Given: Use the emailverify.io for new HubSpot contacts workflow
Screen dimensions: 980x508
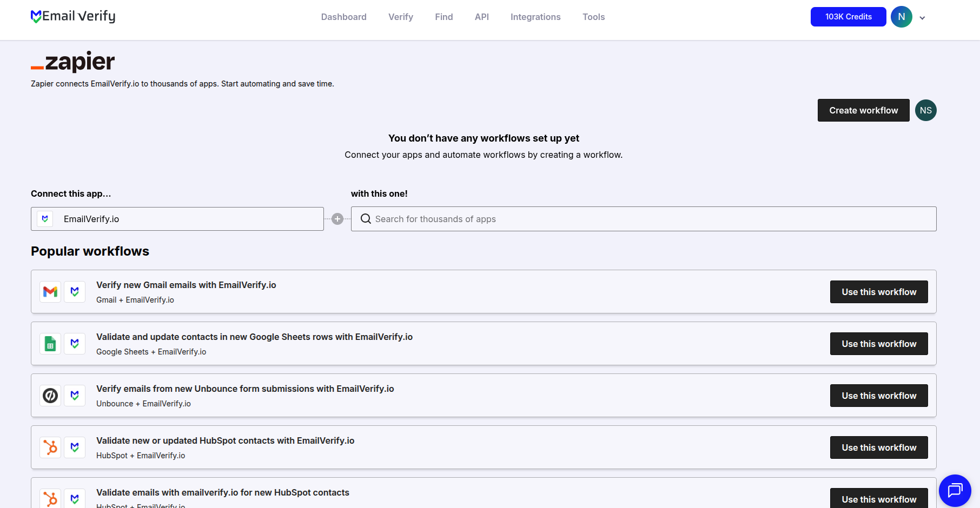Looking at the screenshot, I should pyautogui.click(x=879, y=498).
